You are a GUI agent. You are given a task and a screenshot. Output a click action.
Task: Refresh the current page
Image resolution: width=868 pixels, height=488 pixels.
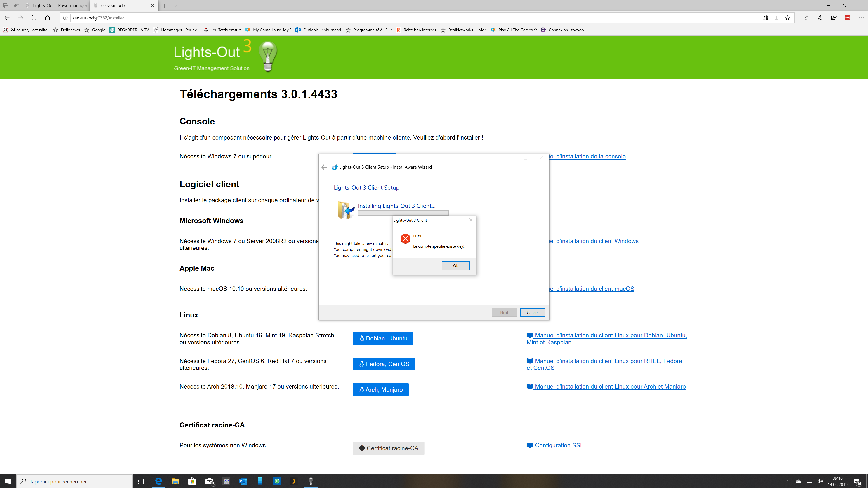point(34,18)
